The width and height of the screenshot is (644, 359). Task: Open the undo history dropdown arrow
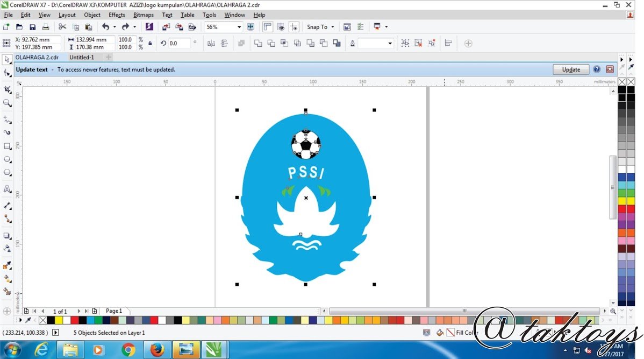click(115, 27)
